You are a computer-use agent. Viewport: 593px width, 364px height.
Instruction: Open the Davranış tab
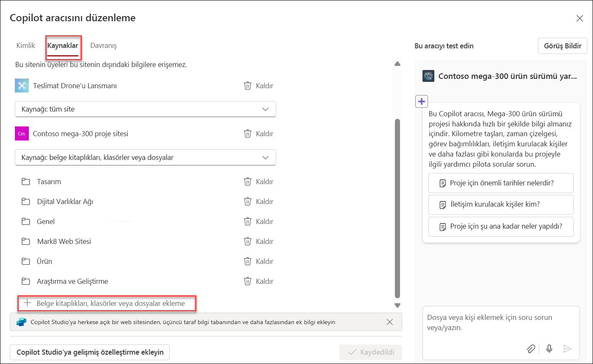(x=103, y=45)
